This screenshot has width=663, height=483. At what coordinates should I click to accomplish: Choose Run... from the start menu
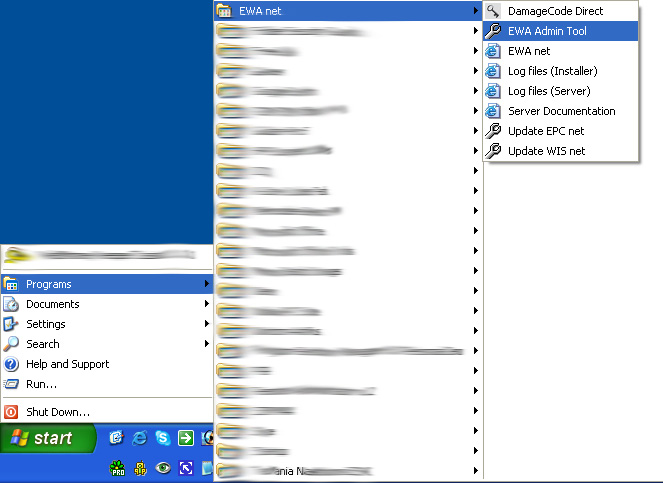click(107, 384)
